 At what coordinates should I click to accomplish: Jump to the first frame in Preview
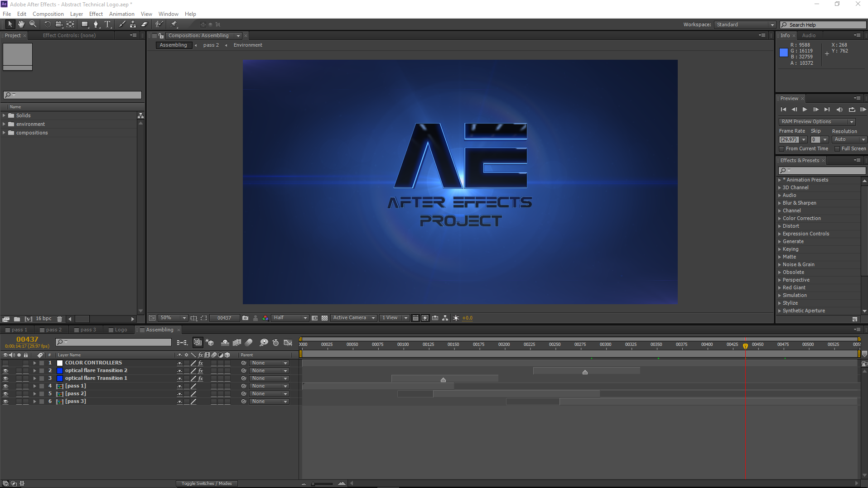pyautogui.click(x=783, y=110)
